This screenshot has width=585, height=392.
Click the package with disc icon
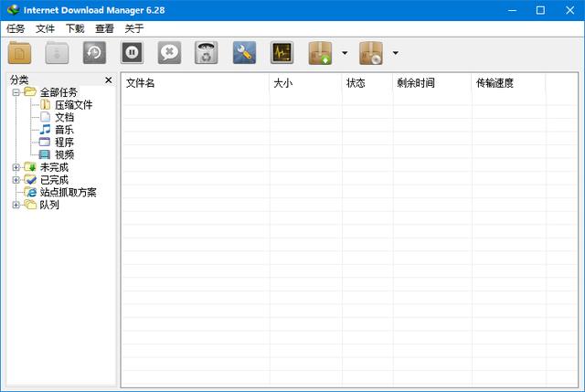click(371, 53)
